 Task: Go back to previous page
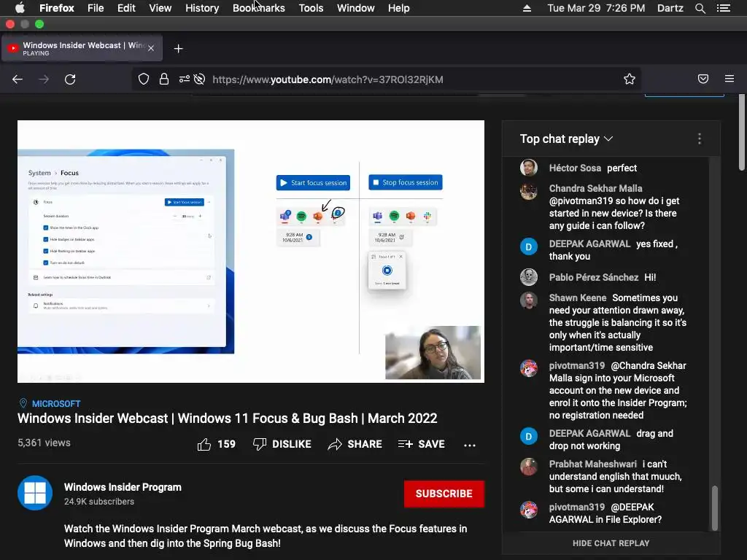(18, 79)
